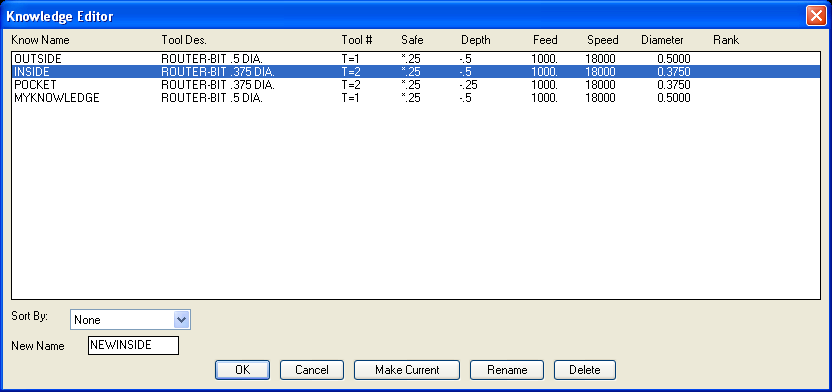Viewport: 832px width, 392px height.
Task: Click the Know Name column header
Action: pos(40,40)
